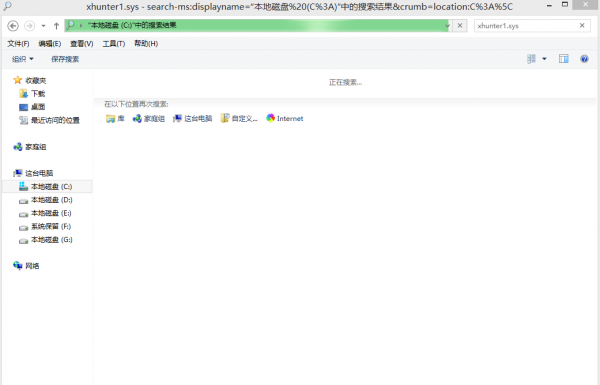Viewport: 600px width, 385px height.
Task: Click the search magnifier icon in address bar
Action: (70, 25)
